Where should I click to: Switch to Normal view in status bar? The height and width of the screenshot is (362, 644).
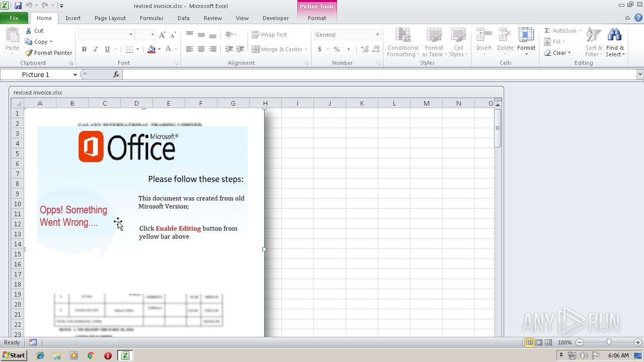tap(529, 342)
